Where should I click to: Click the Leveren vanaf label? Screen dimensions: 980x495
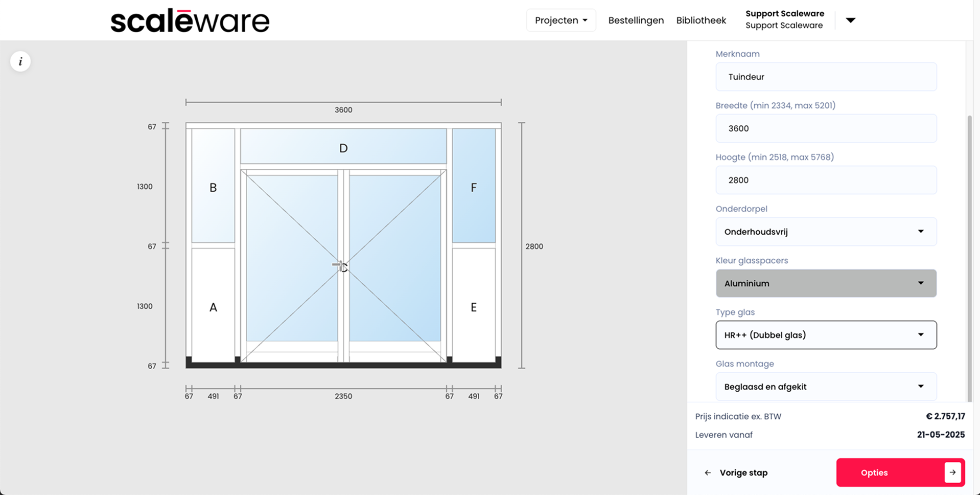[724, 435]
